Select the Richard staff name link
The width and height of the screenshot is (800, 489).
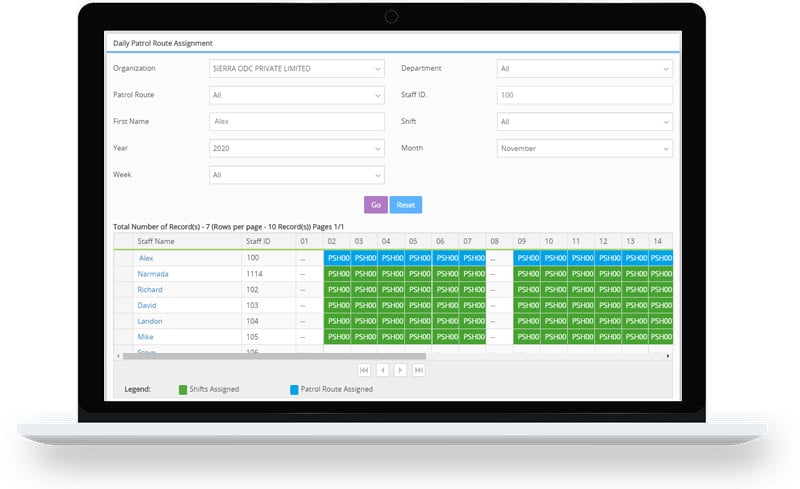click(x=150, y=290)
